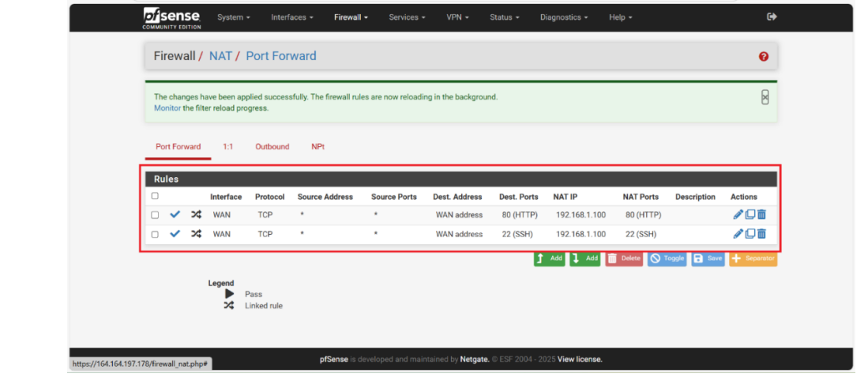Screen dimensions: 868x385
Task: Click the logout icon in navbar
Action: (x=772, y=17)
